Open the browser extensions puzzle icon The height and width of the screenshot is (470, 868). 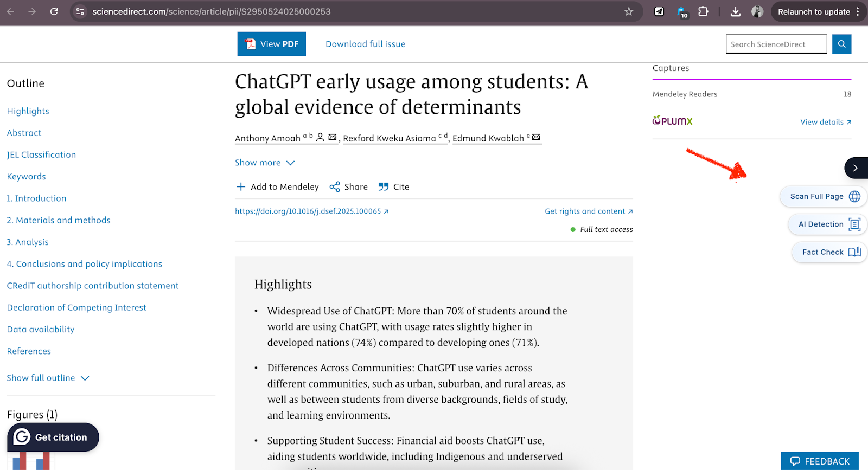click(x=703, y=11)
